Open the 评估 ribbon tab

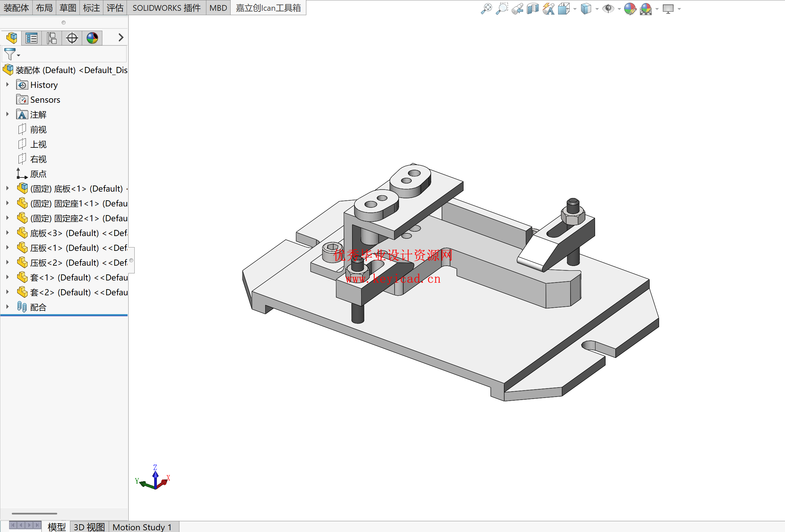[115, 8]
